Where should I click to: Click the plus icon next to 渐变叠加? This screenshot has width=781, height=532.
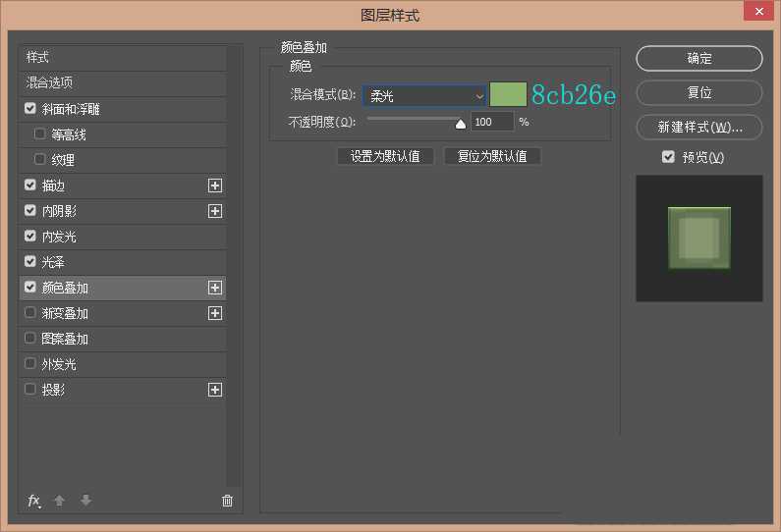pyautogui.click(x=215, y=313)
